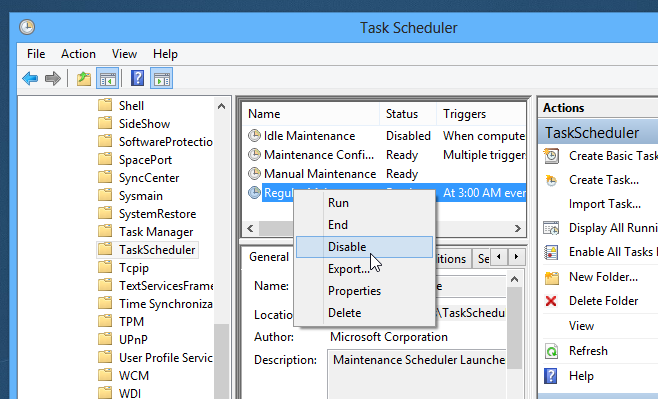Viewport: 658px width, 399px height.
Task: Click the Task Scheduler clock icon in title bar
Action: 27,27
